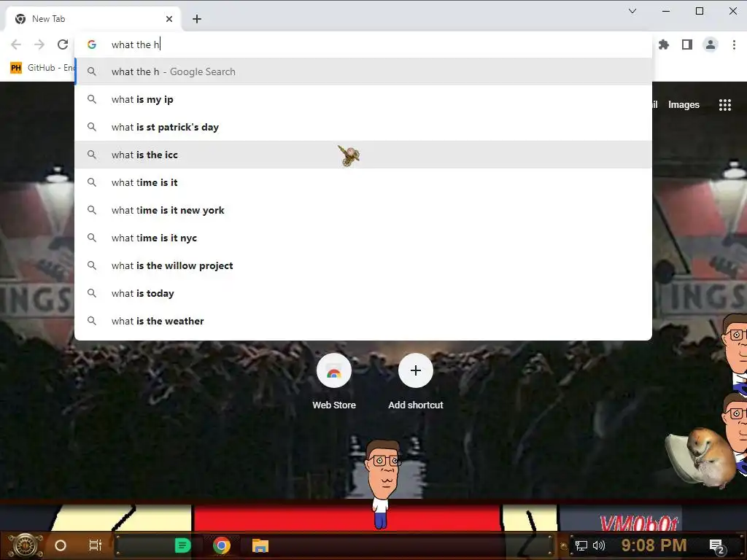Choose 'what is the willow project' suggestion
Screen dimensions: 747x560
363,265
